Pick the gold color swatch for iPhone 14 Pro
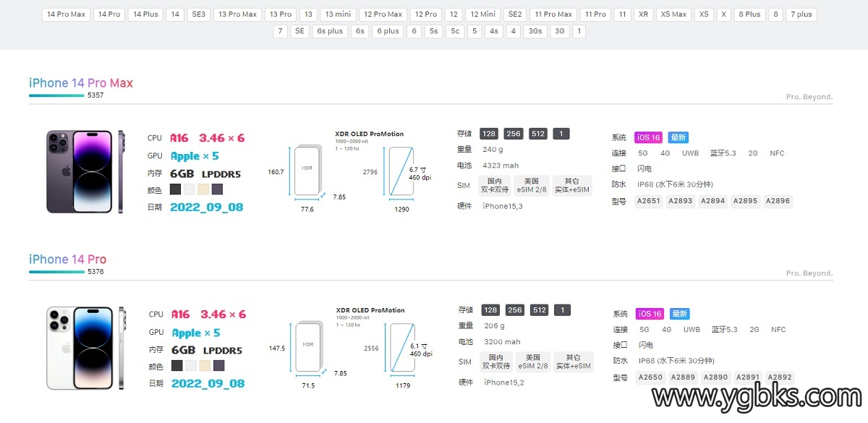Screen dimensions: 868x423 205,366
